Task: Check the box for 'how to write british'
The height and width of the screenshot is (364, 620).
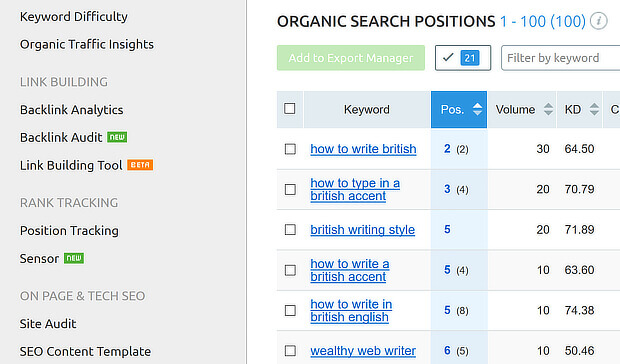Action: 290,149
